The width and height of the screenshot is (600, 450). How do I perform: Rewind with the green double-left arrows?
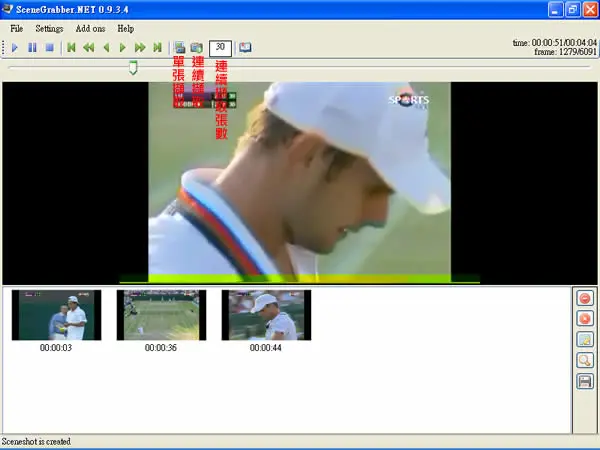[x=89, y=47]
